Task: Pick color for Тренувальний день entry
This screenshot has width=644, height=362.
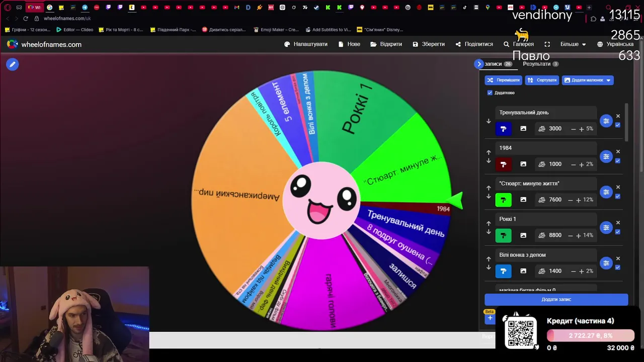Action: [504, 129]
